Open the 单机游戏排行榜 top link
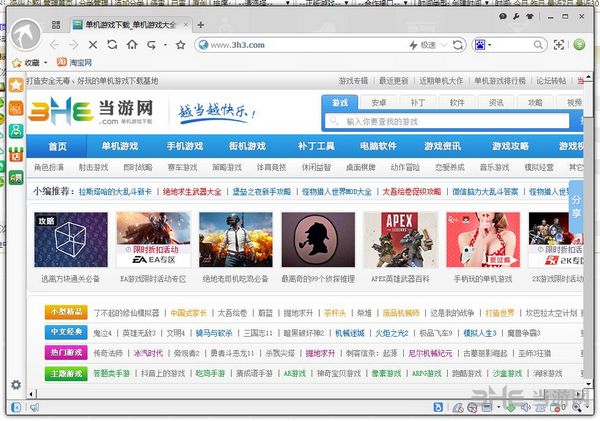The image size is (600, 421). (x=500, y=81)
